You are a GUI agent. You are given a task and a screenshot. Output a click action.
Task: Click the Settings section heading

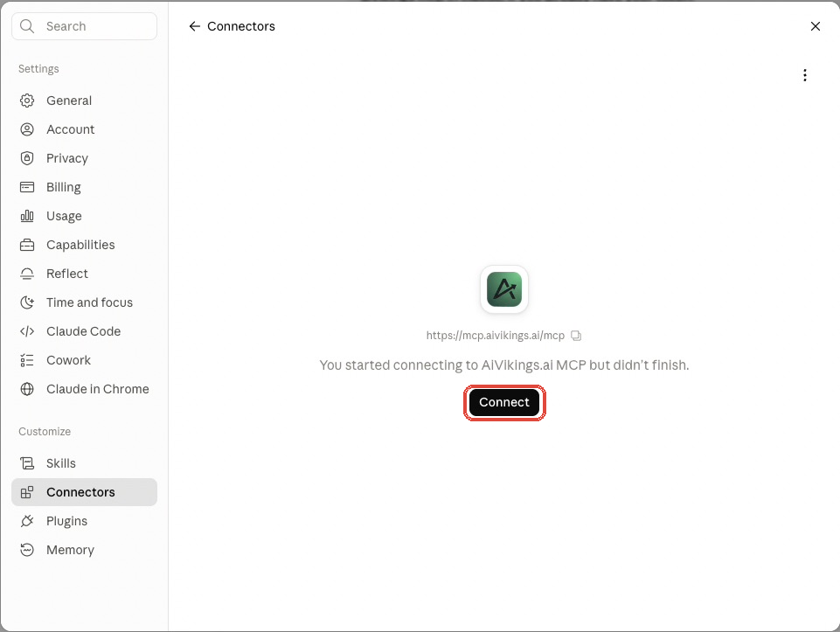[38, 69]
